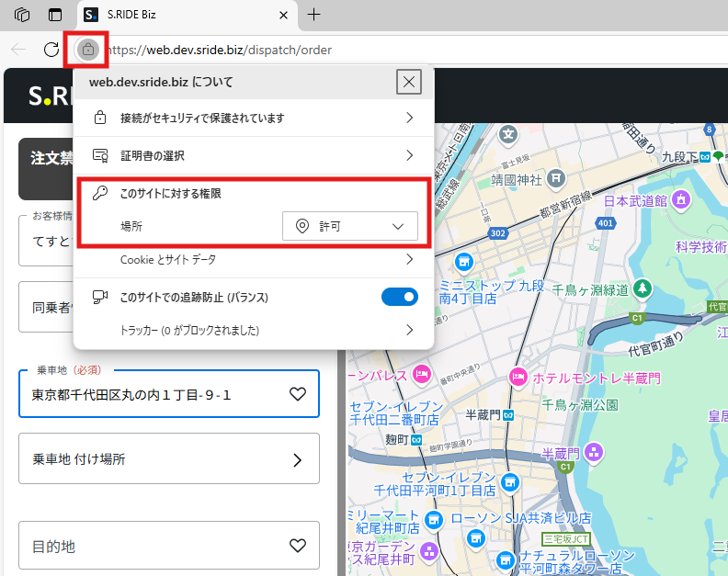Toggle tracking prevention for this site
Image resolution: width=728 pixels, height=576 pixels.
399,297
